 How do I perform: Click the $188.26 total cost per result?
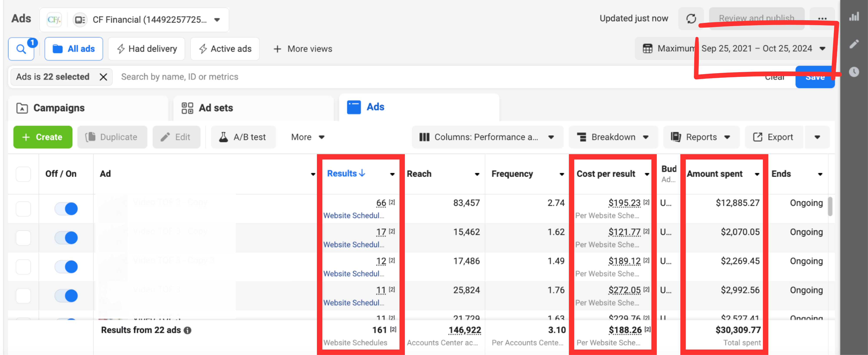(x=625, y=330)
